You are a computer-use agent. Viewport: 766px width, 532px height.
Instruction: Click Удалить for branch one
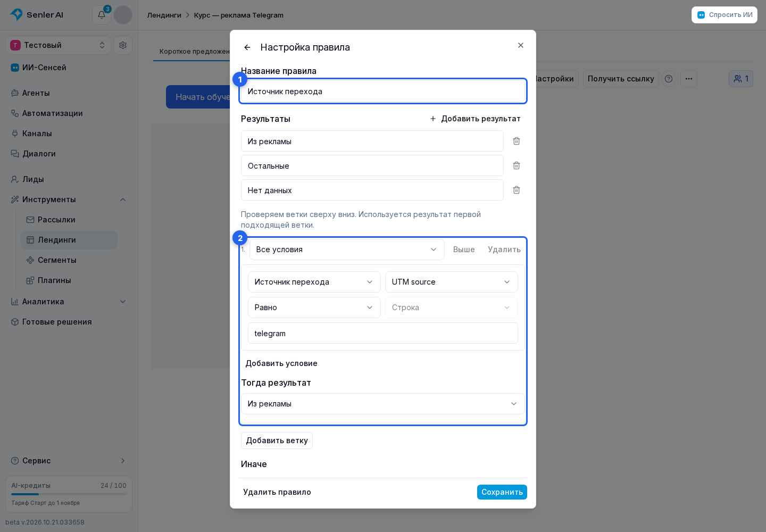(504, 250)
